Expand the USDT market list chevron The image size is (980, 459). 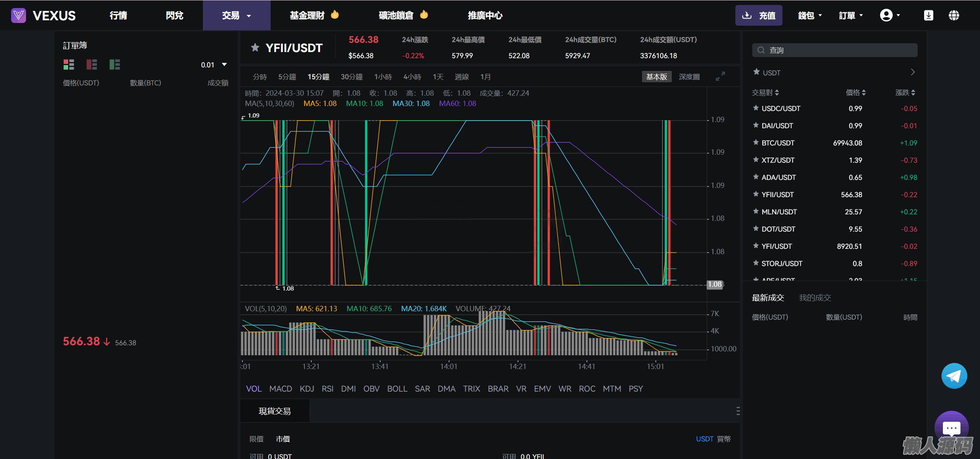tap(913, 72)
